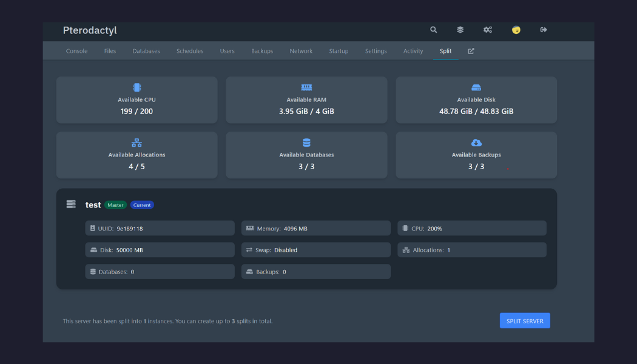Click the CPU chip icon on Available CPU card
The width and height of the screenshot is (637, 364).
tap(137, 87)
